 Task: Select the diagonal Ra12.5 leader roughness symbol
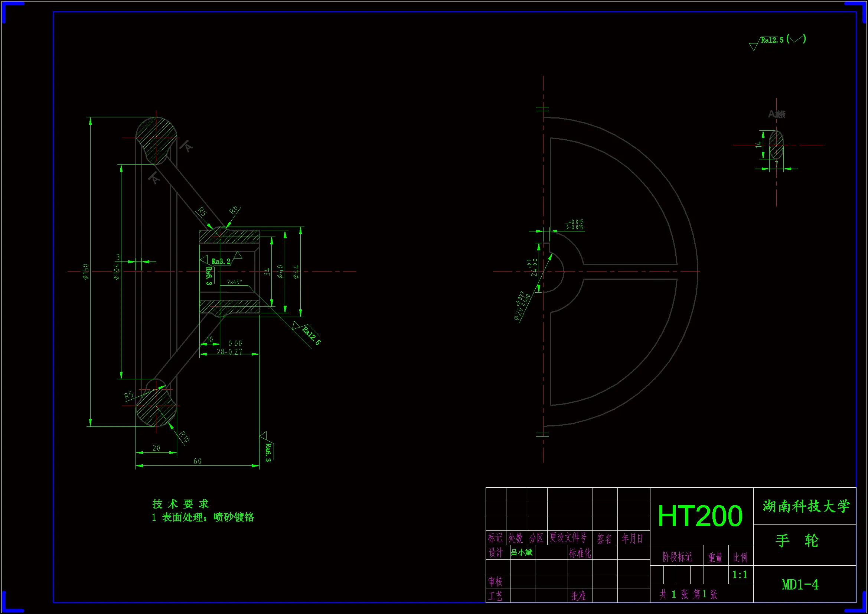[311, 335]
